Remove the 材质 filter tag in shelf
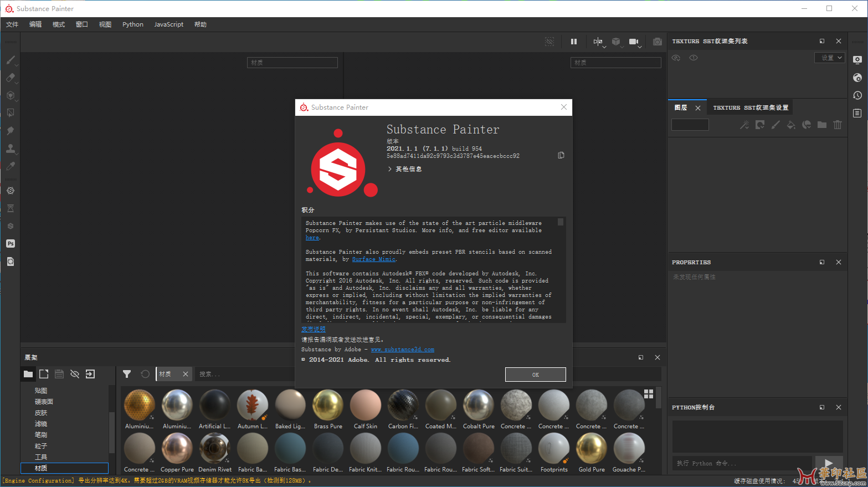The image size is (868, 487). coord(186,374)
